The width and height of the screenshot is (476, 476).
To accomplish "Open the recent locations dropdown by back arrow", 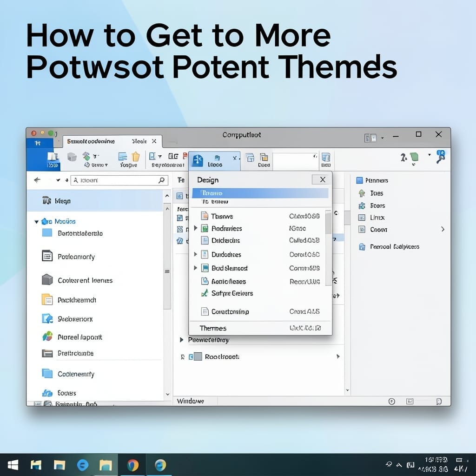I will point(58,180).
